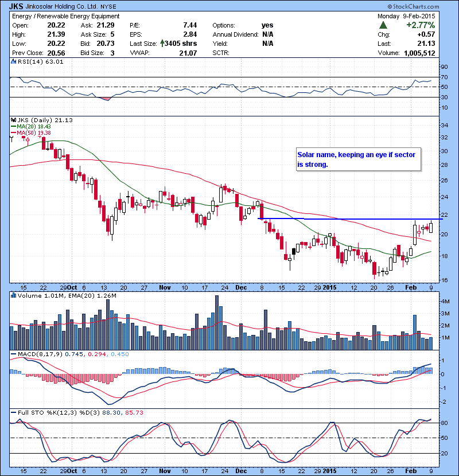Click the P/E value 7.44
459x476 pixels.
(190, 25)
